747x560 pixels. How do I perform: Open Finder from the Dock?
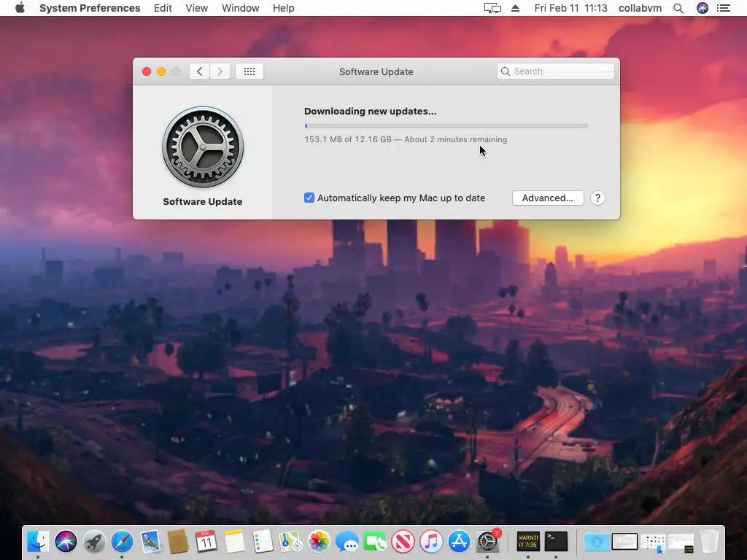[x=38, y=542]
